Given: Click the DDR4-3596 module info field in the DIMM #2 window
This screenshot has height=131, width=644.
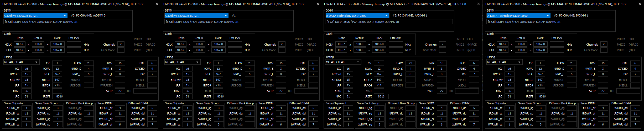Looking at the screenshot, I should click(389, 22).
